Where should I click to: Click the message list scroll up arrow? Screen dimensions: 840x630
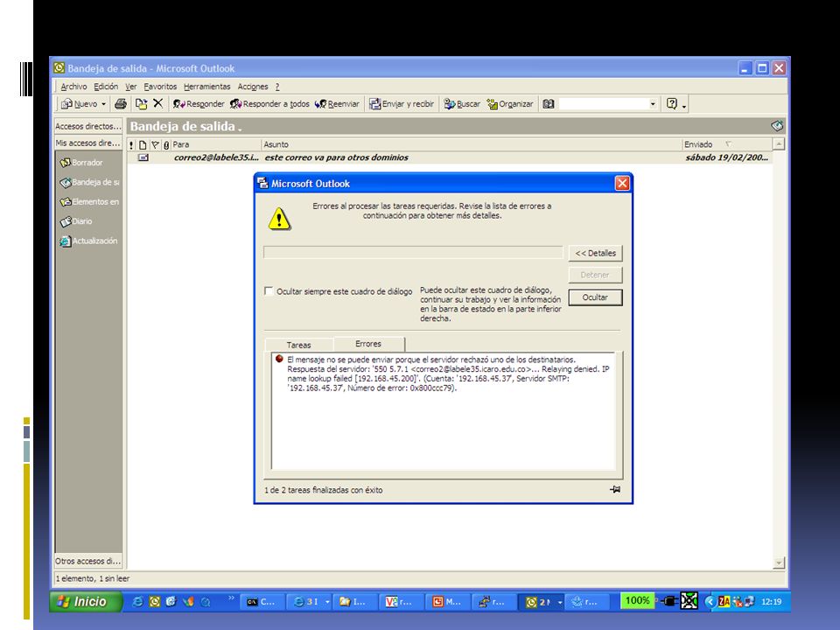coord(779,144)
